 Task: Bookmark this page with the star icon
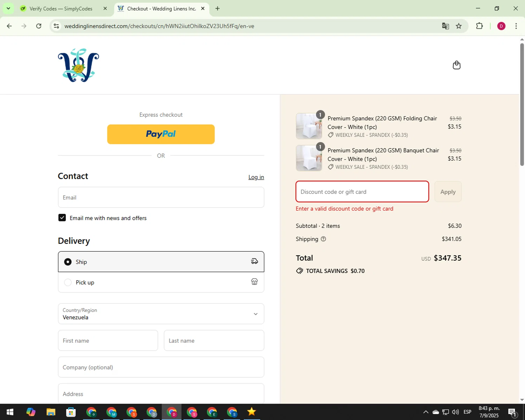tap(459, 26)
